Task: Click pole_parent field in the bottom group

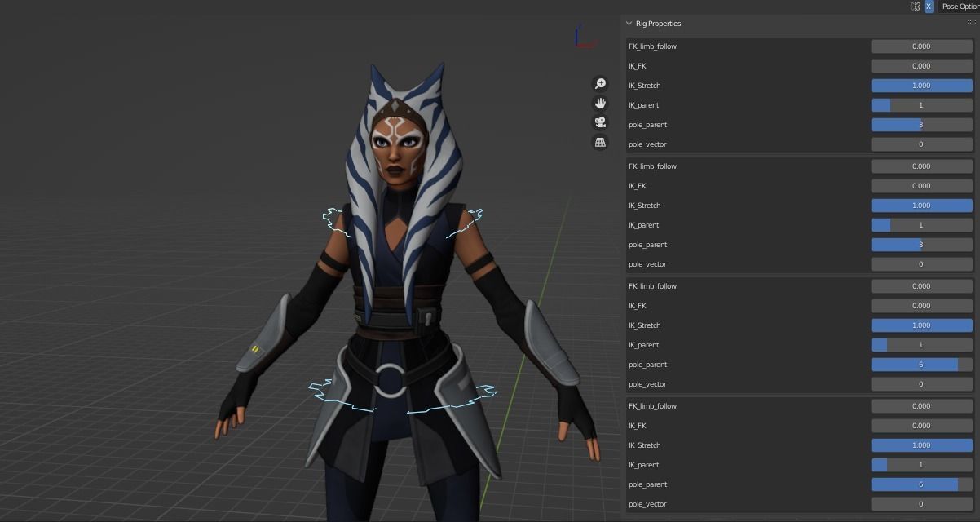Action: coord(921,484)
